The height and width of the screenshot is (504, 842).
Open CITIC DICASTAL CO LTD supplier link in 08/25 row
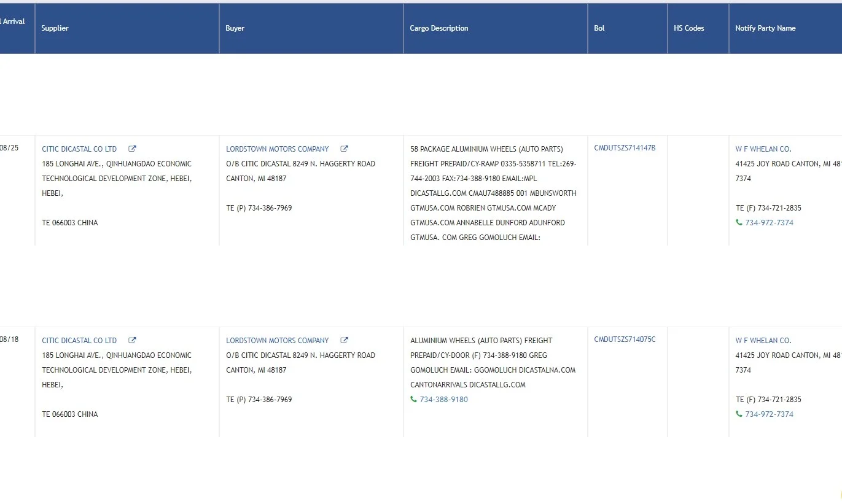[79, 149]
